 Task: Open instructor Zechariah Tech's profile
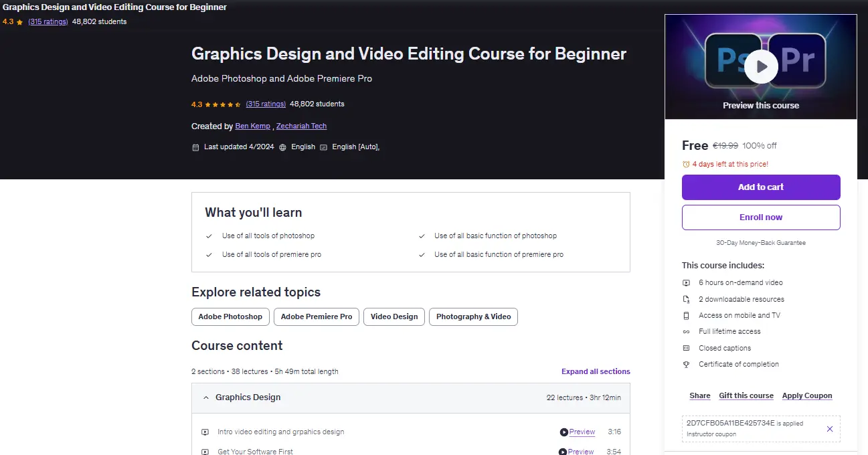302,126
